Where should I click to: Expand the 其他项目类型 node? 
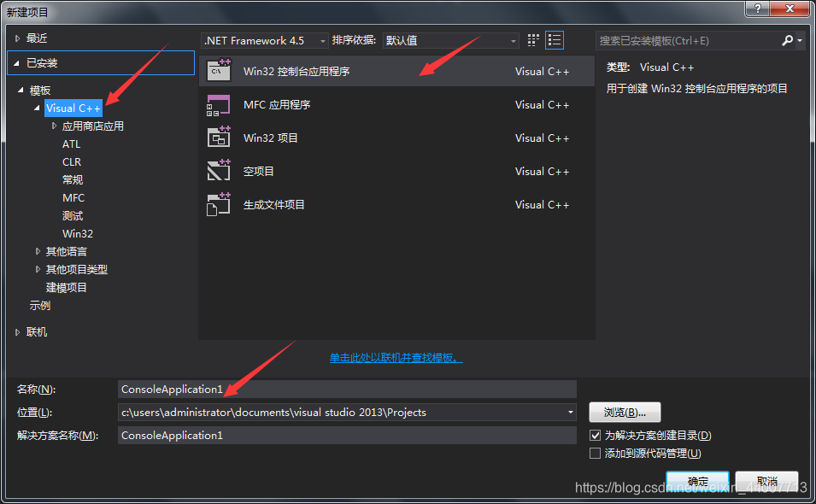[x=38, y=269]
